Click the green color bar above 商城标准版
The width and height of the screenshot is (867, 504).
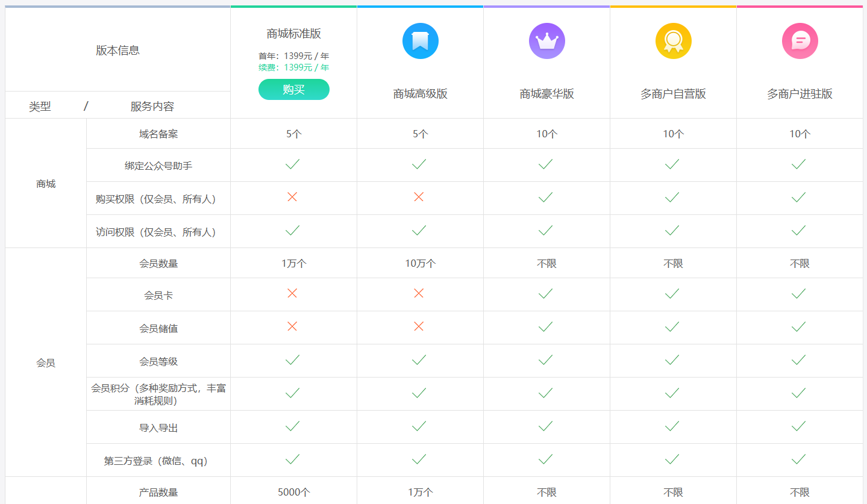[293, 7]
